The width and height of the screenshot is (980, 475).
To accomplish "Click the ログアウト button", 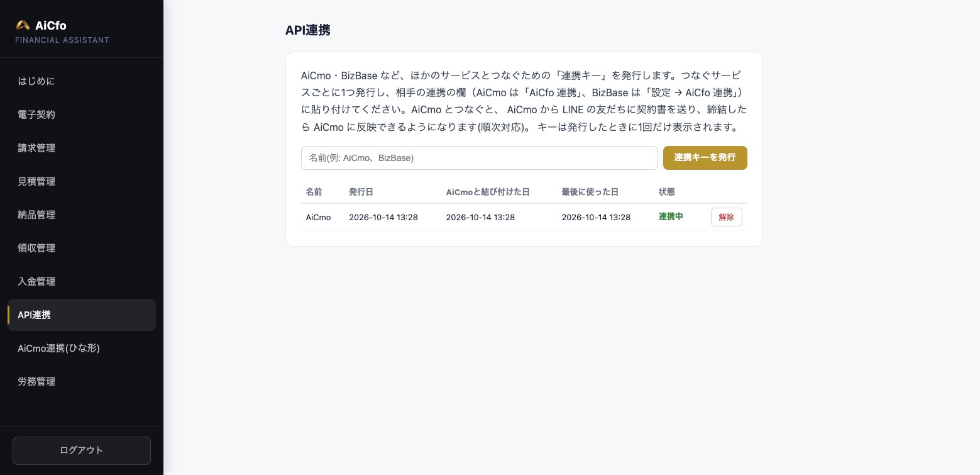I will click(82, 450).
